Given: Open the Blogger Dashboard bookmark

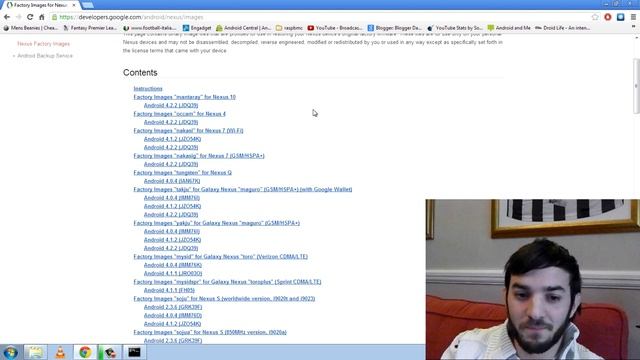Looking at the screenshot, I should (x=395, y=28).
